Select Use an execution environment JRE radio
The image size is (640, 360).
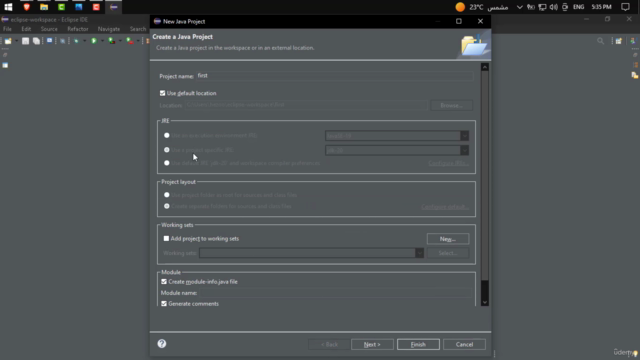pyautogui.click(x=167, y=135)
